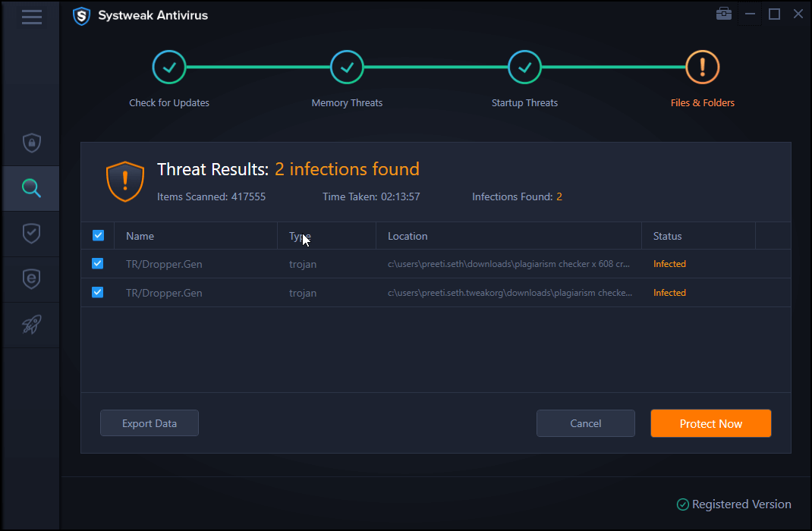
Task: Sort results by the Name column header
Action: (x=140, y=236)
